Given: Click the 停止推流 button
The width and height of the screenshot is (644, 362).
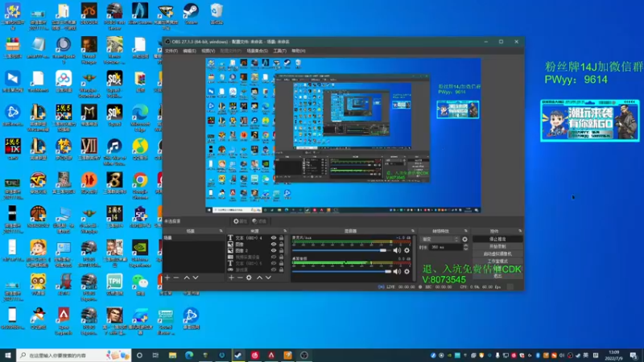Looking at the screenshot, I should click(497, 239).
